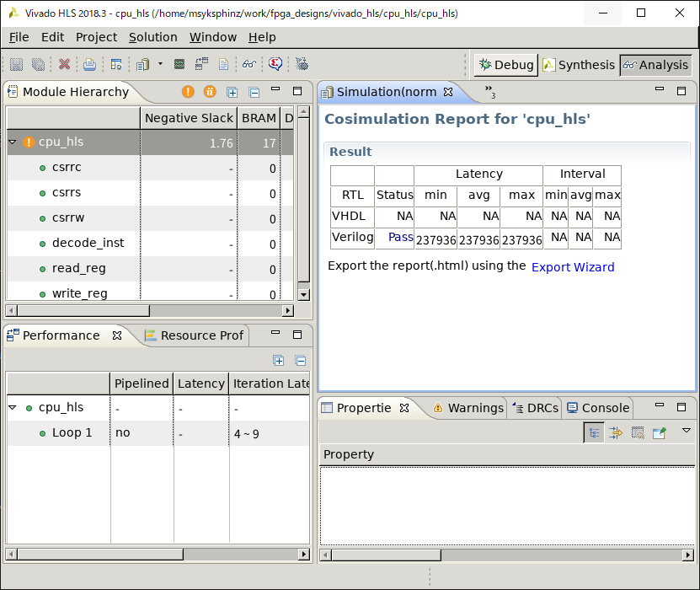Open the File menu
This screenshot has height=590, width=700.
coord(19,37)
